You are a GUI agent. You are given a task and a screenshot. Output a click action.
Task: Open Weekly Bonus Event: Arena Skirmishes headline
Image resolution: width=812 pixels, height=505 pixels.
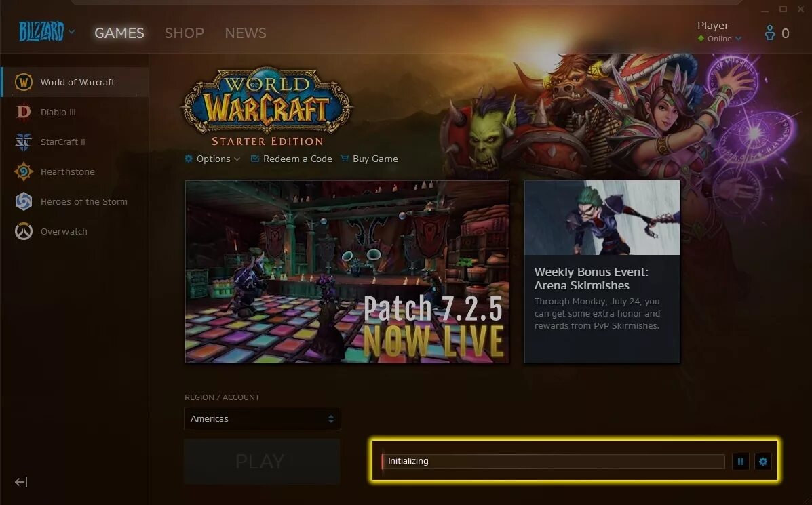(x=591, y=279)
